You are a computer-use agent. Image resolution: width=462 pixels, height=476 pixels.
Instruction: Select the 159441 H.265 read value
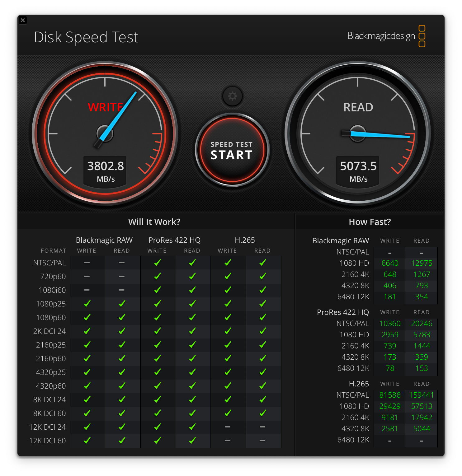pyautogui.click(x=422, y=395)
